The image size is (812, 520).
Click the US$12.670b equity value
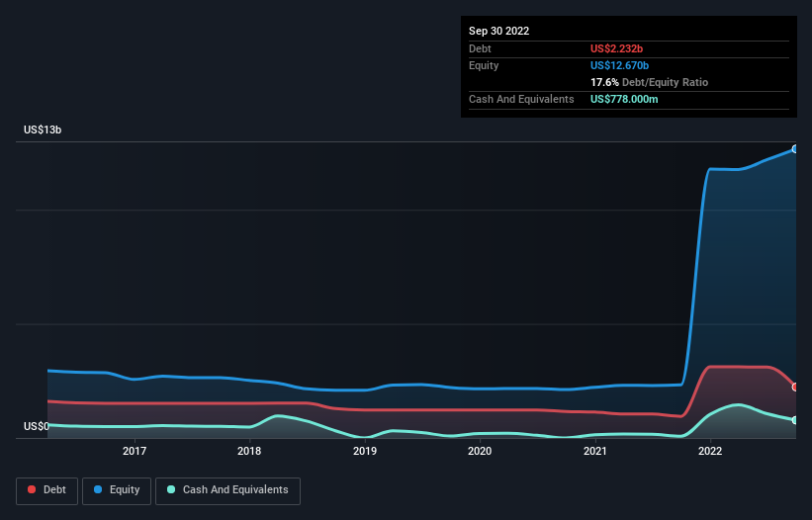pos(619,65)
